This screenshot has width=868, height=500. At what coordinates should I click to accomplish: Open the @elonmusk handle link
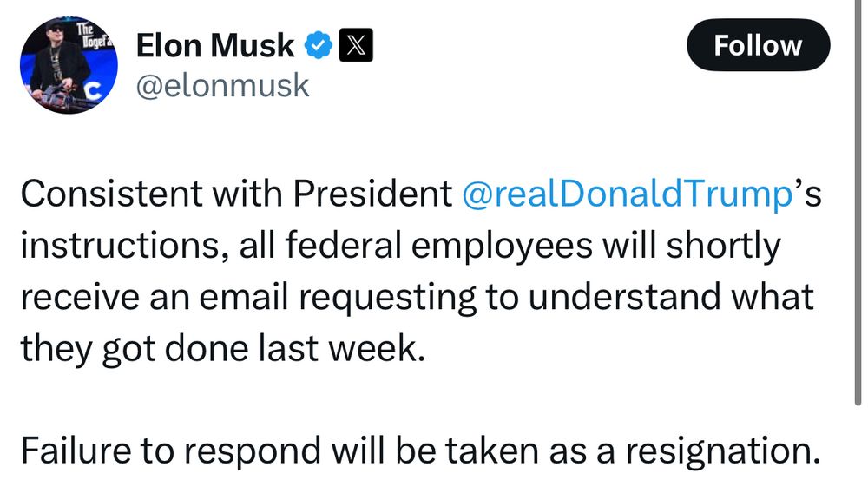222,86
